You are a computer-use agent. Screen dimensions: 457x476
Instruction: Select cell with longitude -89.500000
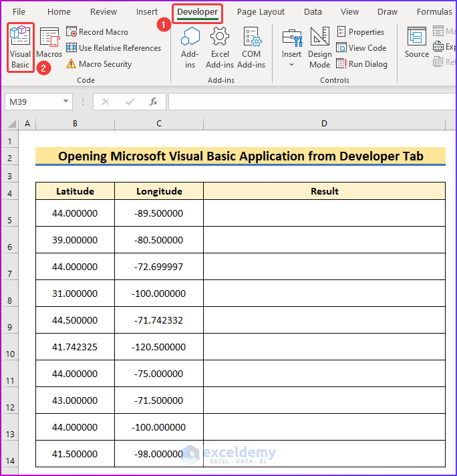(x=159, y=213)
